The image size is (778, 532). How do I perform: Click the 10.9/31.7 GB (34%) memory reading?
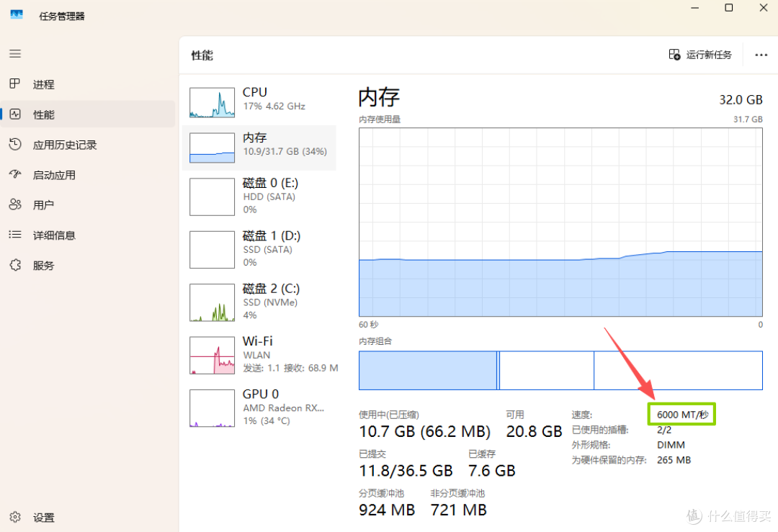(x=285, y=151)
